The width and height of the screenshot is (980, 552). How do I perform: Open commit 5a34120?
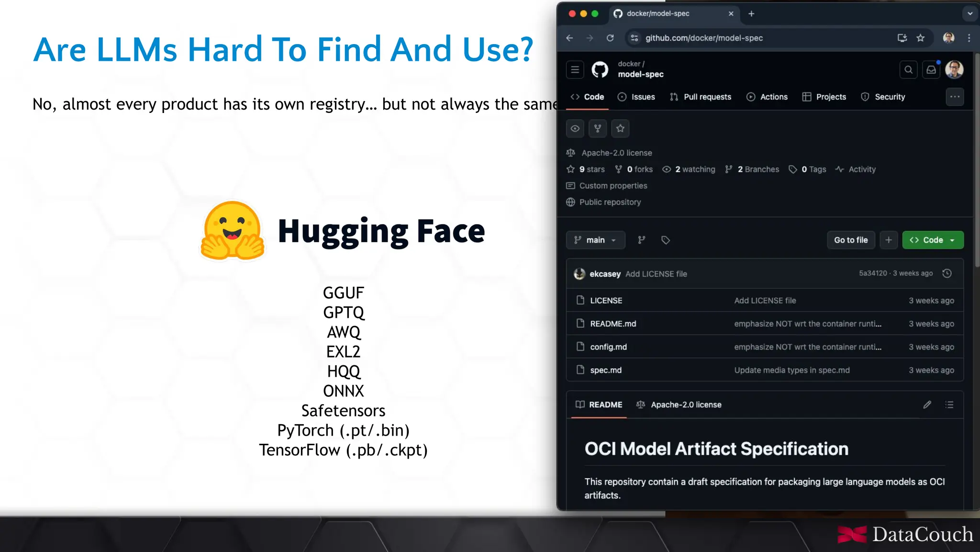click(x=873, y=273)
